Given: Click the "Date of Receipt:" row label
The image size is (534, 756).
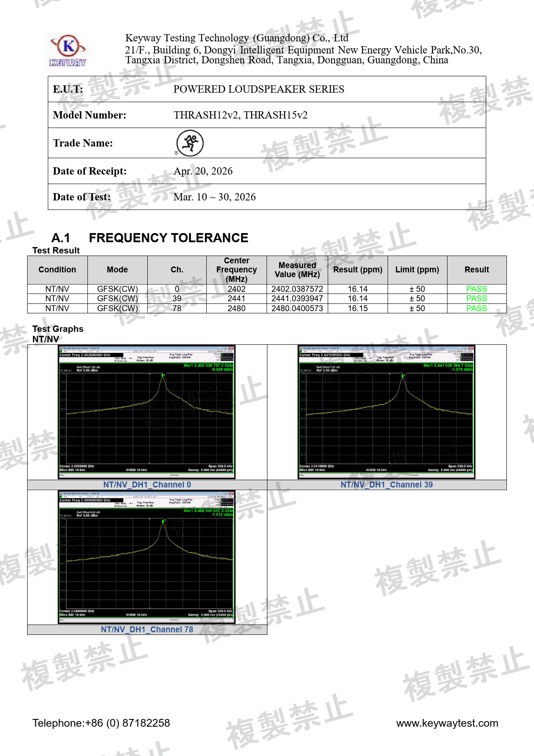Looking at the screenshot, I should point(90,171).
